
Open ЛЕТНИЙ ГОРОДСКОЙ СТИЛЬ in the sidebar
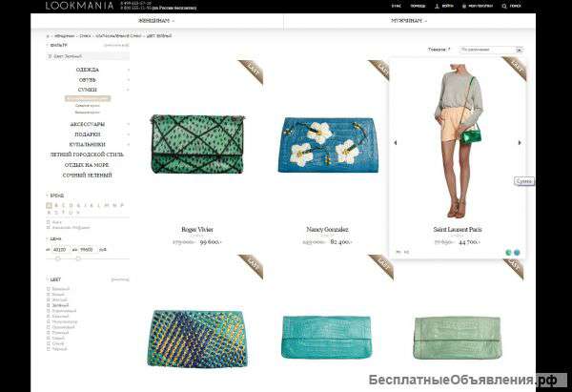click(x=87, y=155)
